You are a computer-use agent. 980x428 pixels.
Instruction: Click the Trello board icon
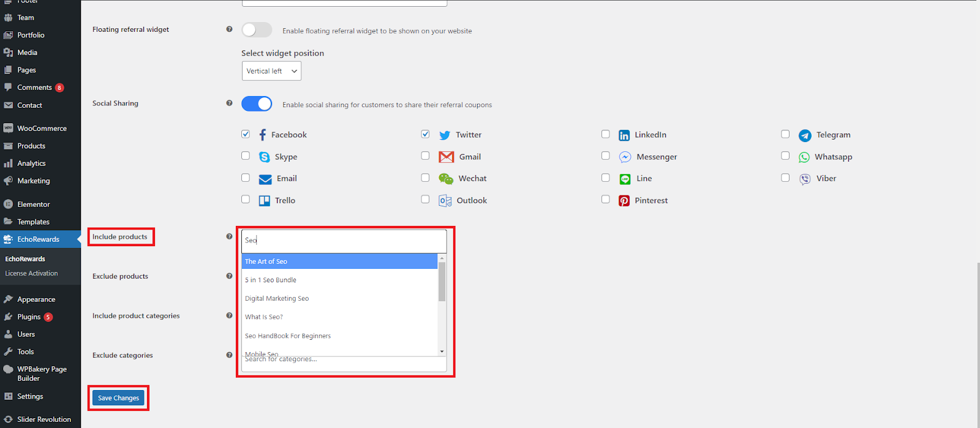tap(264, 201)
